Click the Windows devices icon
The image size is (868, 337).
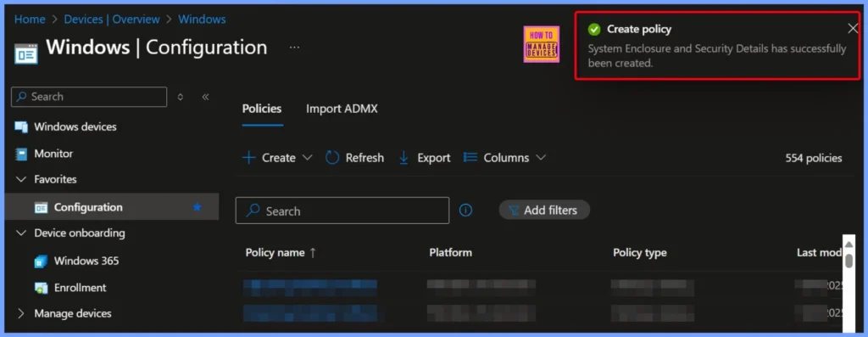[21, 127]
